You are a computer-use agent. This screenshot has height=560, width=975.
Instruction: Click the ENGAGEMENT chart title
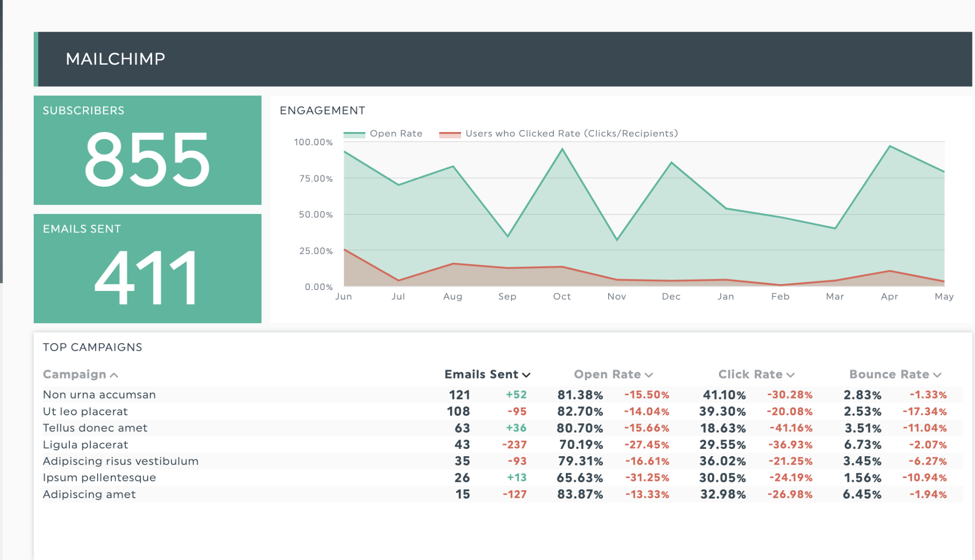(322, 111)
